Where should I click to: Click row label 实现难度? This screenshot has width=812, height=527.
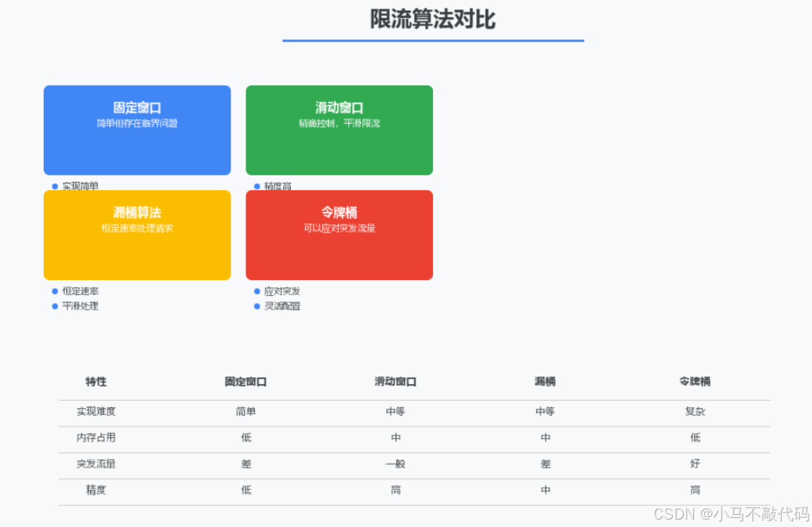(x=96, y=411)
